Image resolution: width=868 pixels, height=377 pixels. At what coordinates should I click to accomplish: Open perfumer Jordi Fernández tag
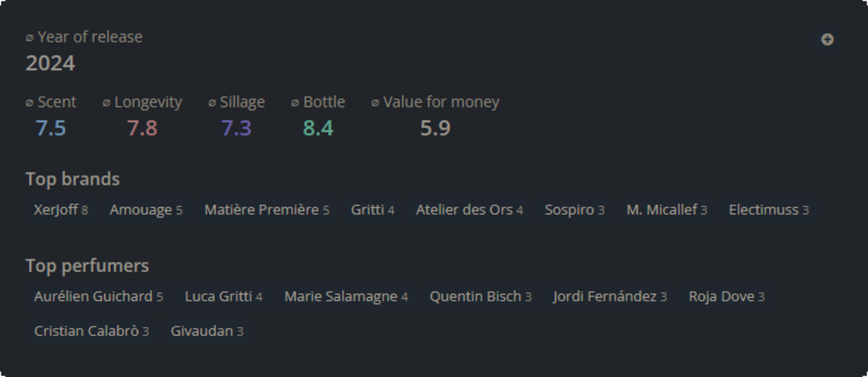pos(610,297)
